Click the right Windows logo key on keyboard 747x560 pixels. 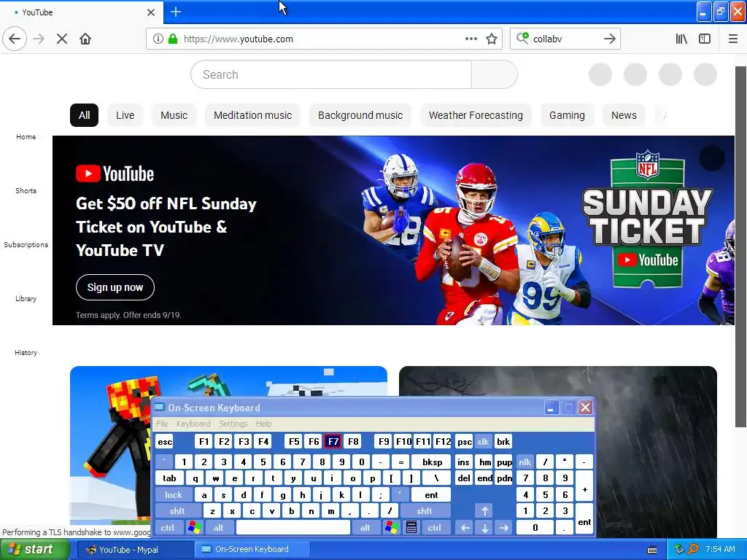tap(392, 528)
